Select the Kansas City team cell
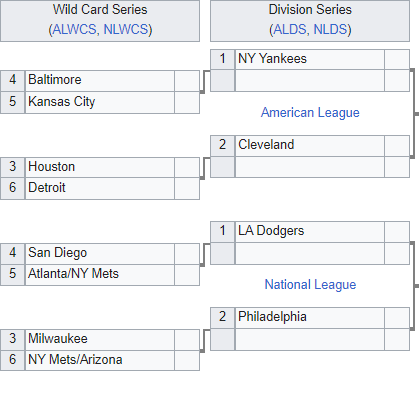419x396 pixels. (100, 102)
